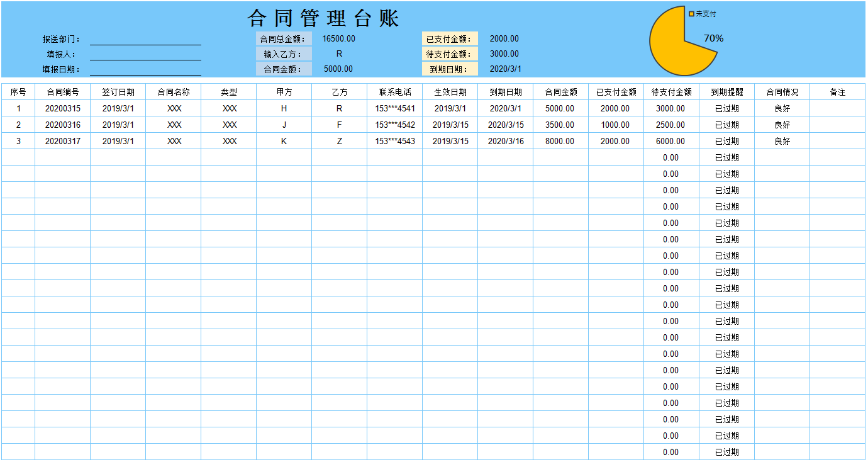Select the 生效日期 column header

(450, 92)
